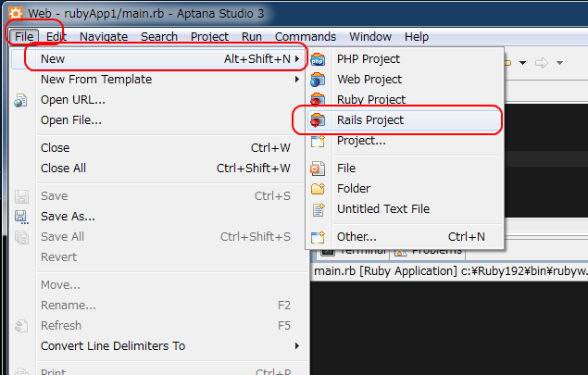The width and height of the screenshot is (588, 375).
Task: Click the Rails Project icon
Action: point(318,120)
